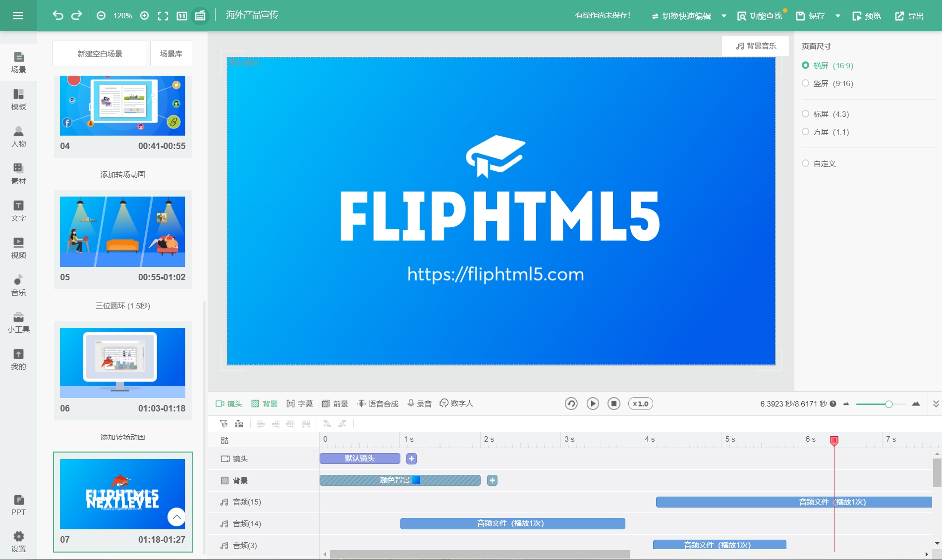Image resolution: width=942 pixels, height=560 pixels.
Task: Click the red playhead marker on timeline
Action: [834, 440]
